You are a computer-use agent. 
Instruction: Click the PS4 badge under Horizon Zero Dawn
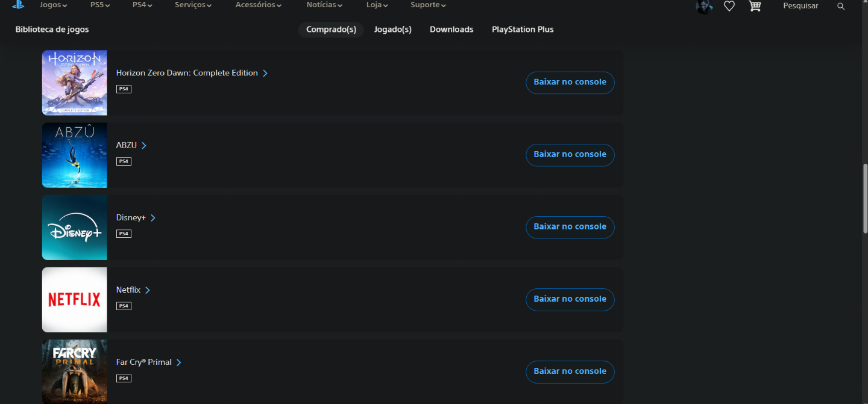coord(124,89)
